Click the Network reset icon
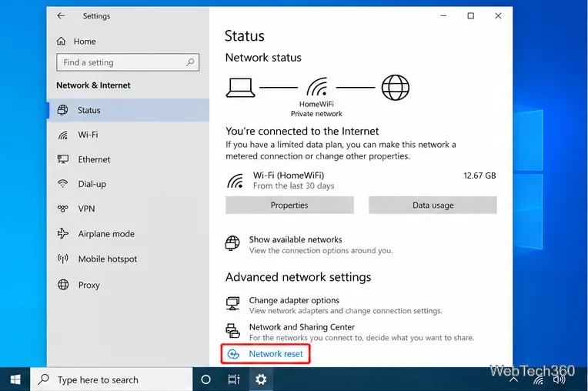This screenshot has width=588, height=391. [233, 354]
